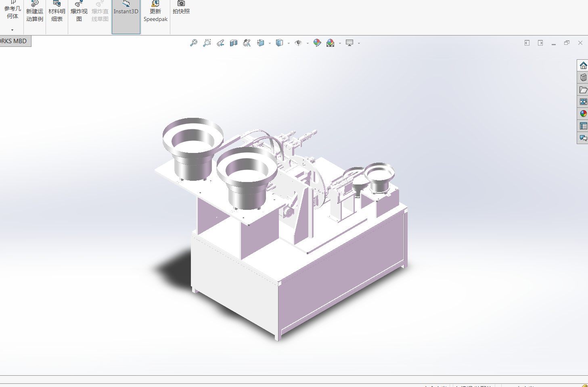Screen dimensions: 588x387
Task: Open the File Explorer task pane tab
Action: click(583, 90)
